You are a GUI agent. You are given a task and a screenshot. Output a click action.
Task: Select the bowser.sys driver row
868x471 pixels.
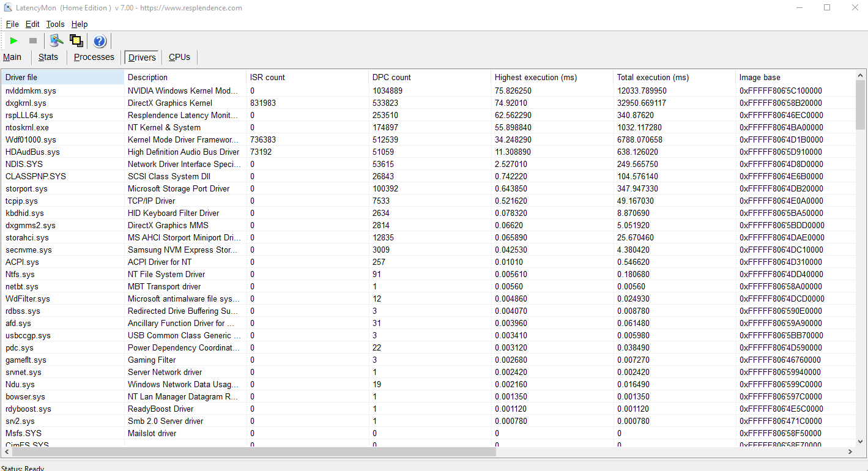429,396
